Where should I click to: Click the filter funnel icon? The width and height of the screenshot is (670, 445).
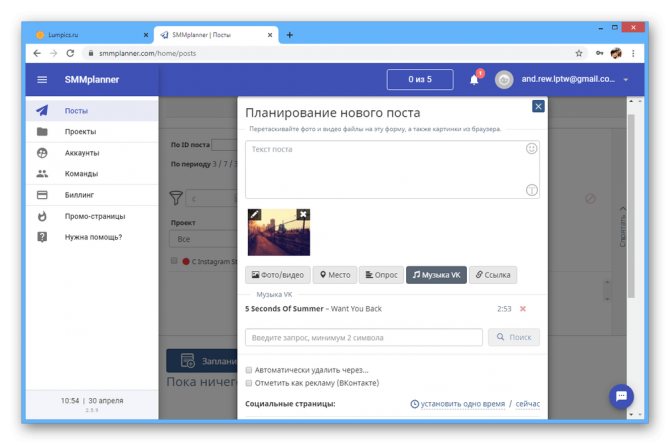(176, 198)
